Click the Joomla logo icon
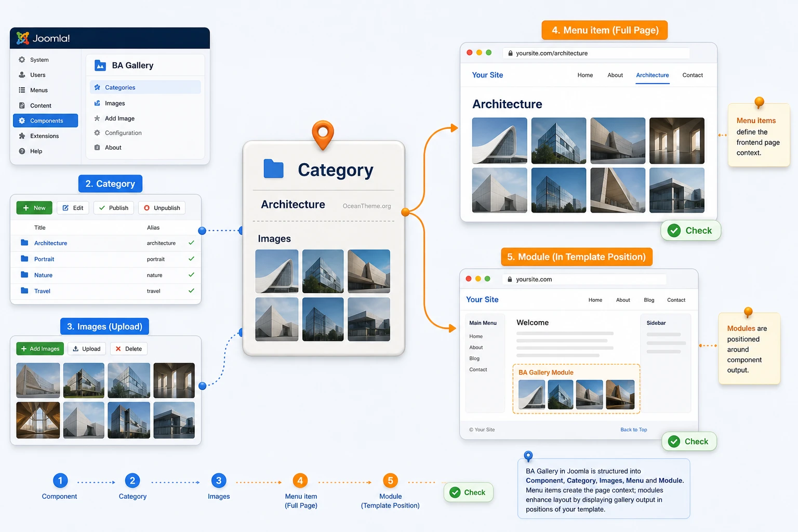 tap(23, 38)
